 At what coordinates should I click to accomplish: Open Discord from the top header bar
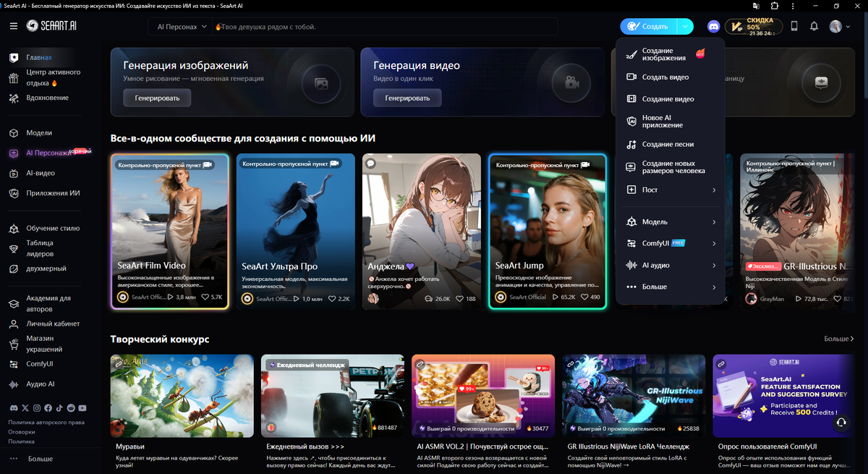(x=713, y=26)
